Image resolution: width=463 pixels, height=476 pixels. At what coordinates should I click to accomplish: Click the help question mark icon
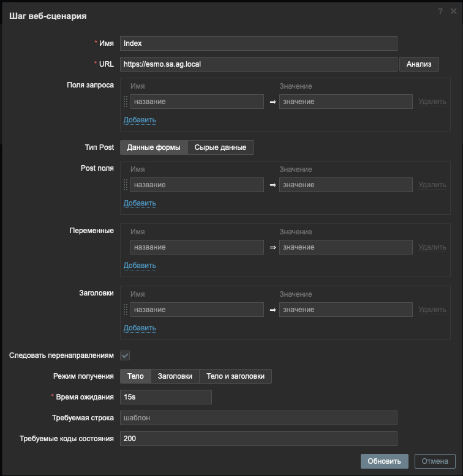[440, 11]
